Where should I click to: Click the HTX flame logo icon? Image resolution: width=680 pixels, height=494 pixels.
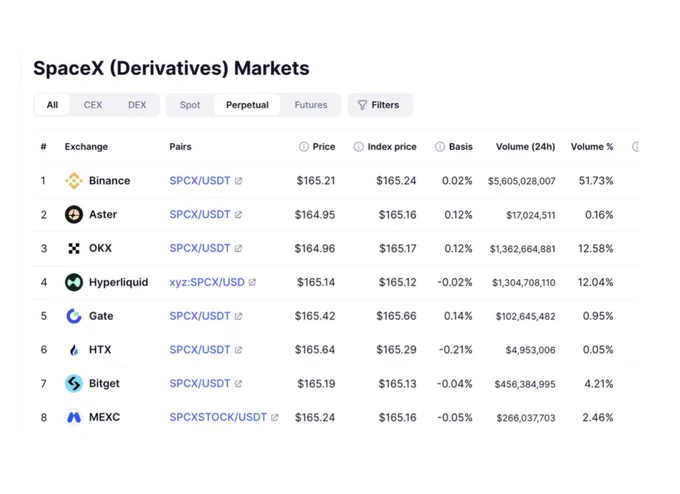click(x=74, y=350)
